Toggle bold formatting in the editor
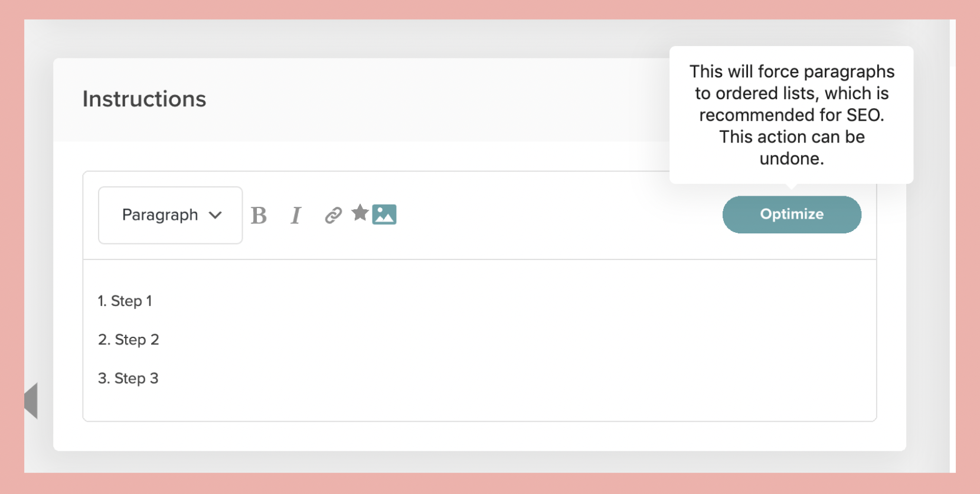Viewport: 980px width, 494px height. tap(259, 215)
